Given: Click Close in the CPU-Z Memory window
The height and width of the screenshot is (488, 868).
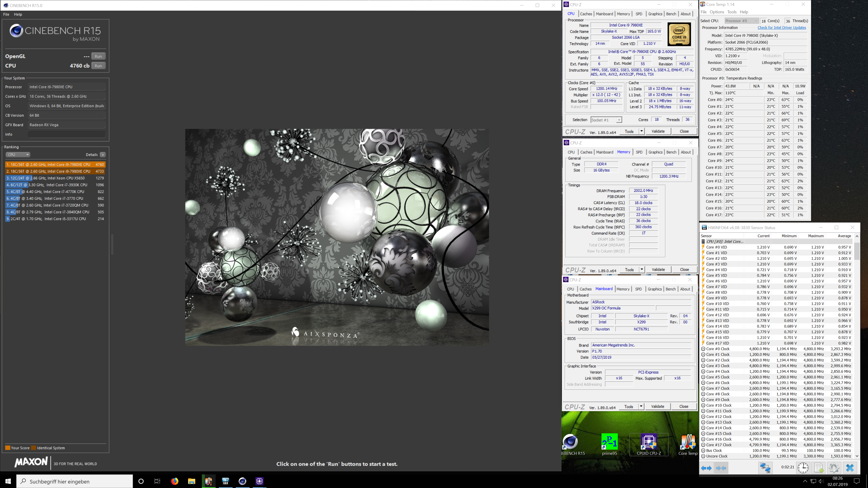Looking at the screenshot, I should click(684, 270).
